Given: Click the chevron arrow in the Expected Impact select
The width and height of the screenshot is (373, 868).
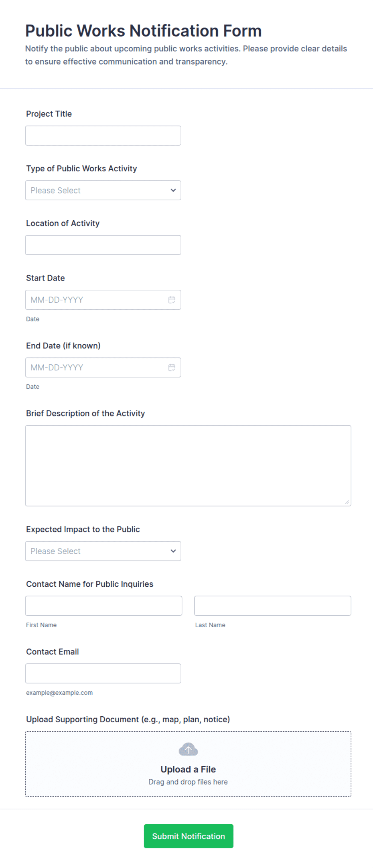Looking at the screenshot, I should point(173,551).
